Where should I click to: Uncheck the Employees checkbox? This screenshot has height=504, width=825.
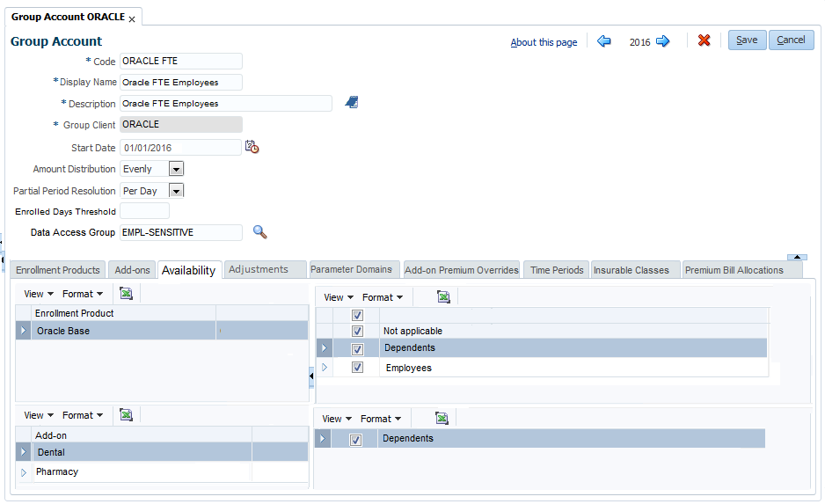tap(357, 367)
